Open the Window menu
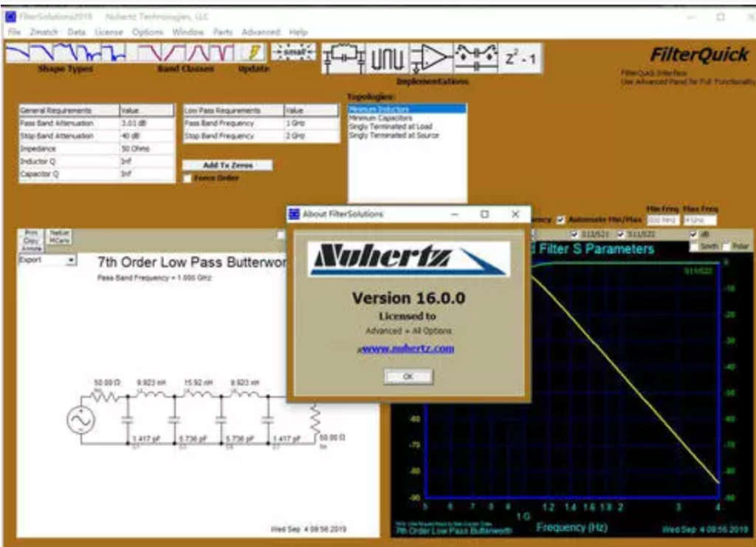Image resolution: width=756 pixels, height=547 pixels. [x=188, y=32]
